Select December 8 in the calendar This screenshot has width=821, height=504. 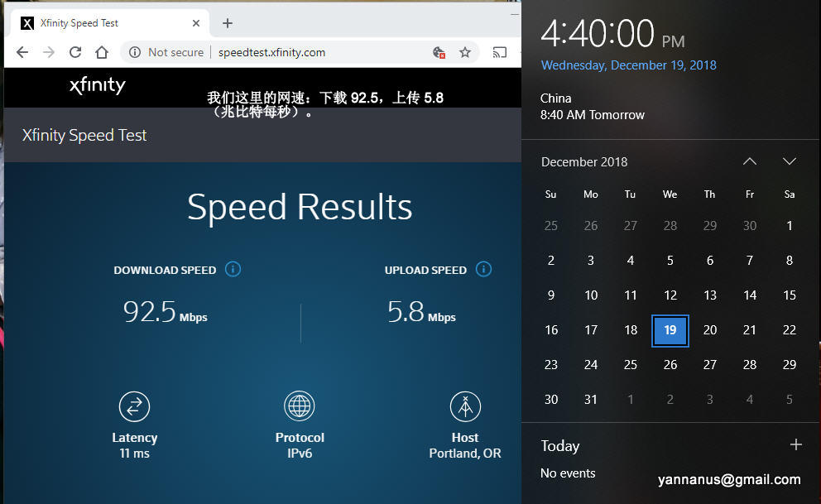[789, 261]
